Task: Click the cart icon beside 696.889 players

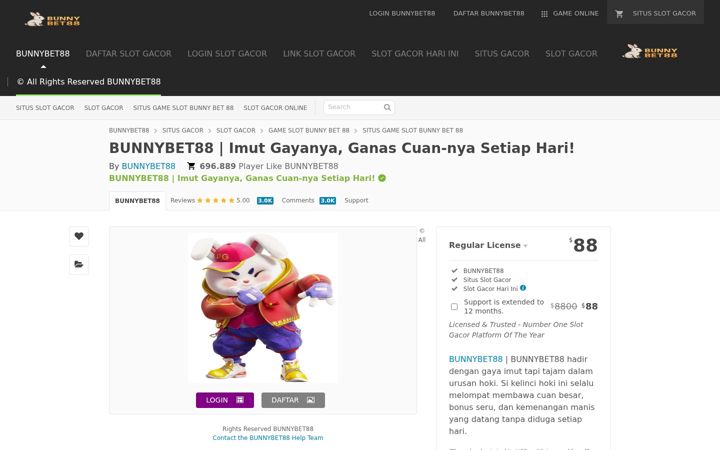Action: point(191,166)
